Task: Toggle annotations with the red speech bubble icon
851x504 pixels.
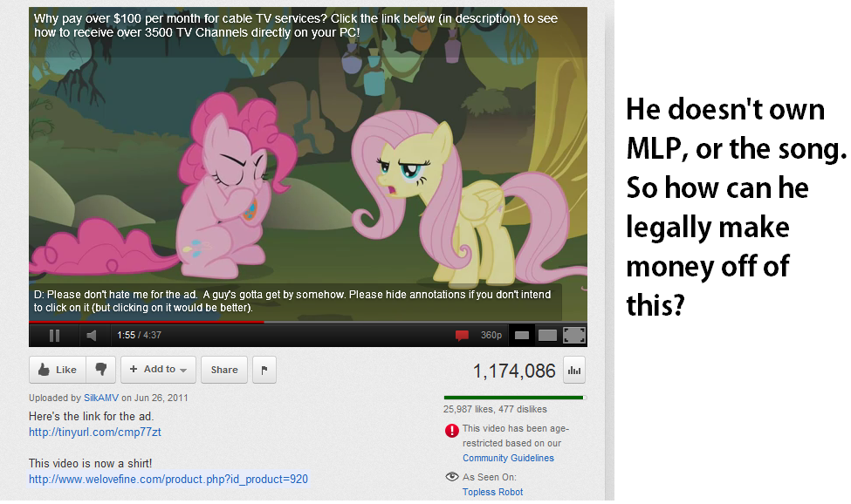Action: (x=462, y=336)
